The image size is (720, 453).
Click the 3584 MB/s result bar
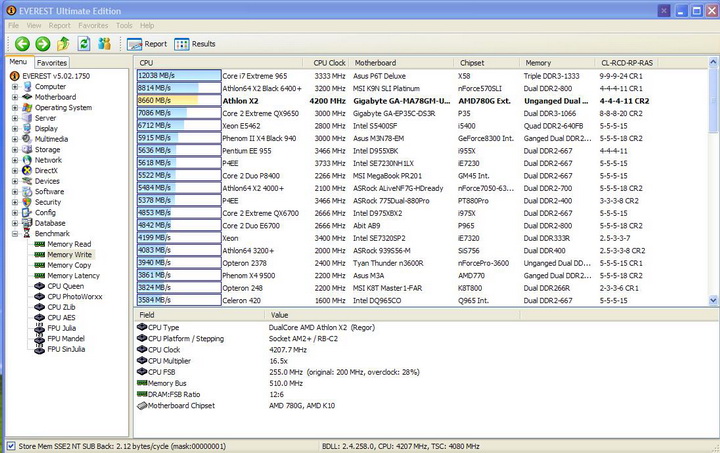click(179, 300)
